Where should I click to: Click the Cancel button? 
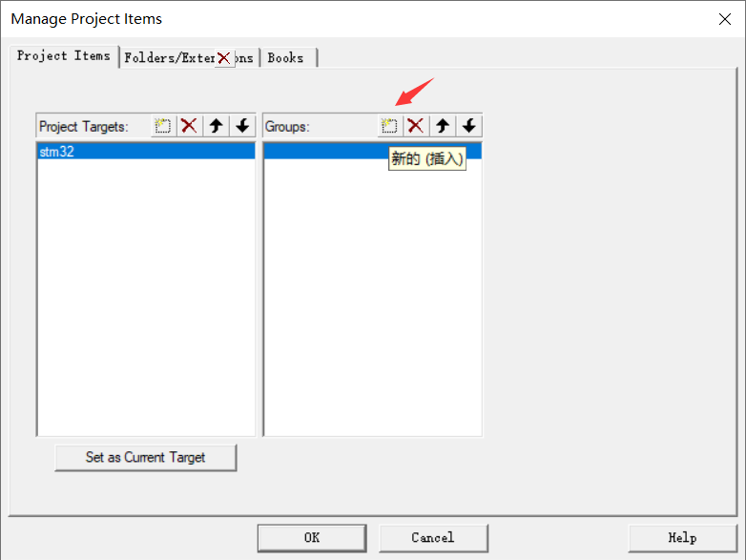[x=433, y=538]
